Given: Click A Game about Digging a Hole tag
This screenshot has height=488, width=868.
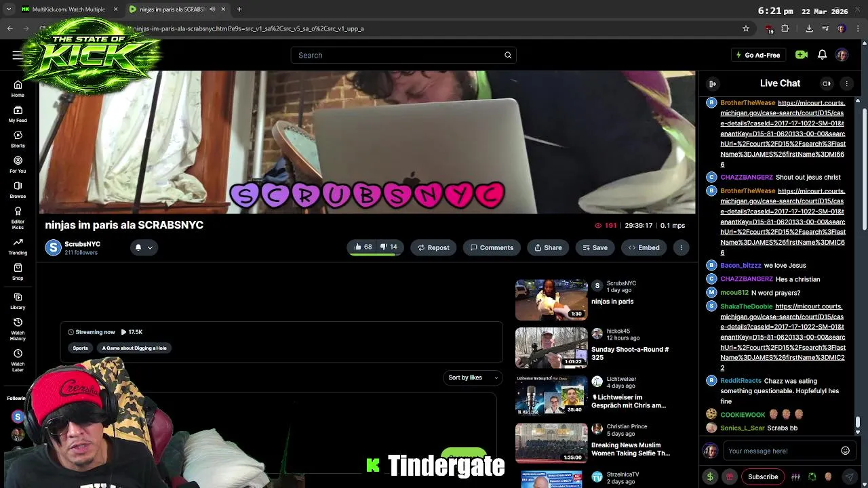Looking at the screenshot, I should click(134, 348).
